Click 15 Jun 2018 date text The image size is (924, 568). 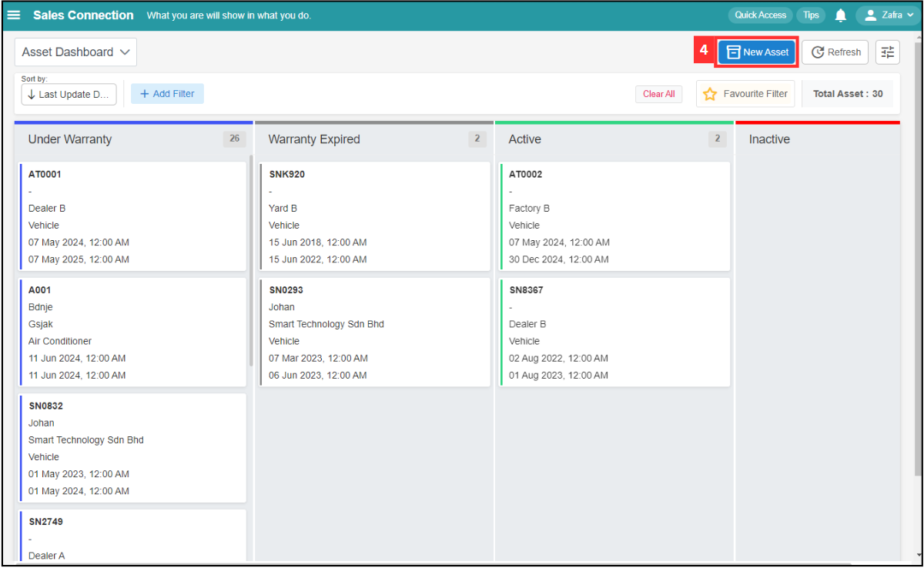point(317,242)
